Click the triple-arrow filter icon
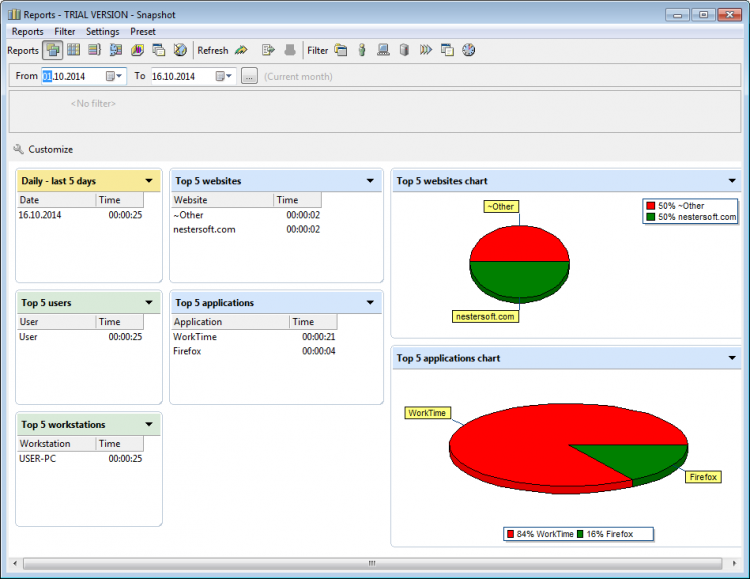 [426, 50]
